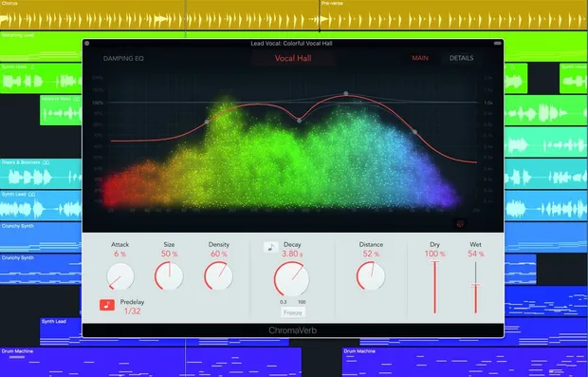This screenshot has width=588, height=377.
Task: Click the Density knob
Action: (x=218, y=275)
